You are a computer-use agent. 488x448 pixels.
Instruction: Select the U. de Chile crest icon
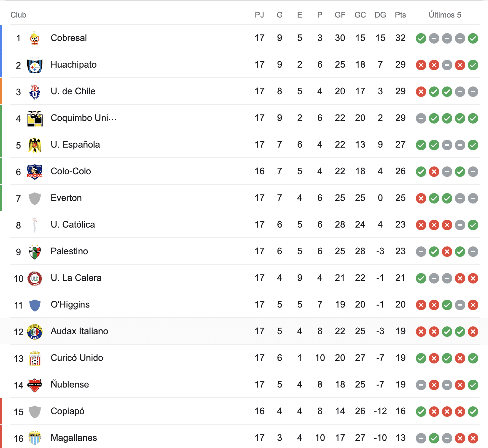[x=35, y=91]
